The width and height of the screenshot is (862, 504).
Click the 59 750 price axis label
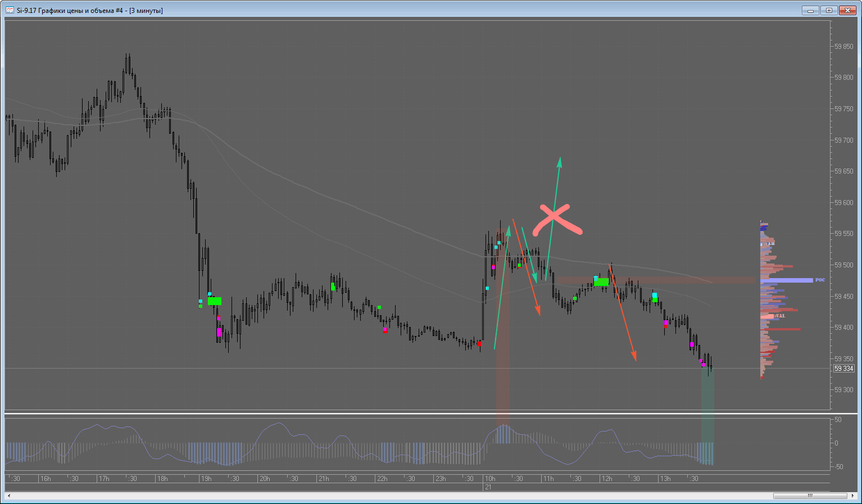[x=844, y=109]
